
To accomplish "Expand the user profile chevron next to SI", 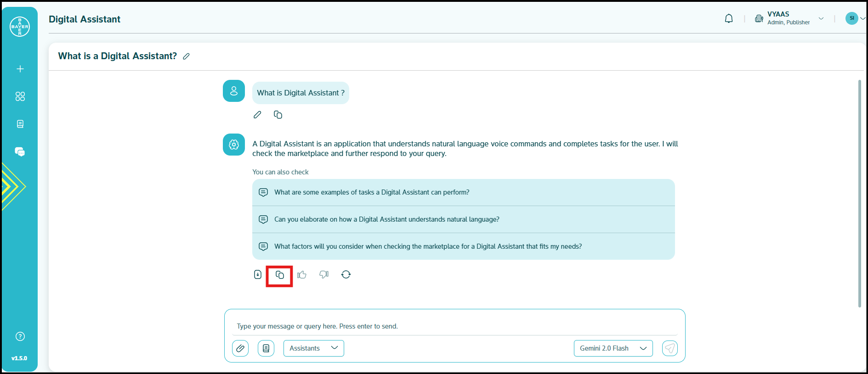I will point(862,19).
